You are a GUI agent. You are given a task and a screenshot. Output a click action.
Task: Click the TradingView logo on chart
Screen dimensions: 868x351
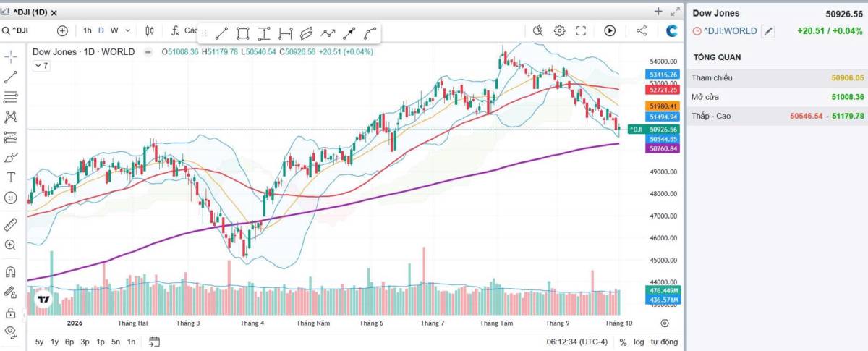(x=43, y=299)
